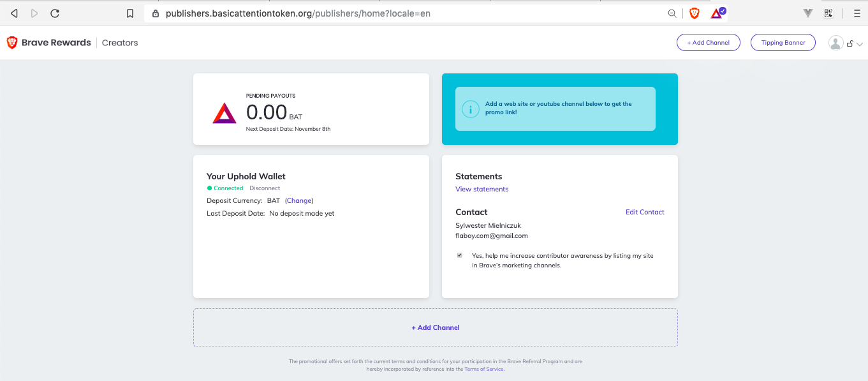Click the Creators label in the header
This screenshot has height=381, width=868.
[120, 43]
